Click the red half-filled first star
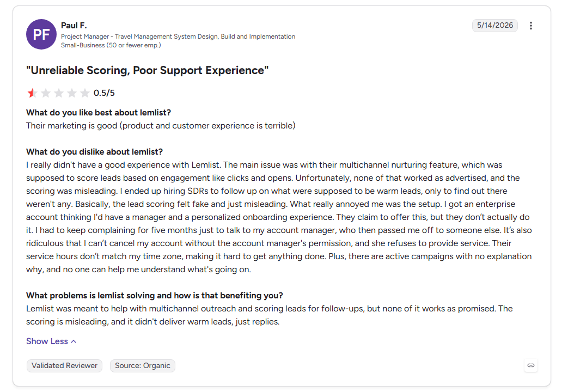This screenshot has height=392, width=562. (x=32, y=93)
